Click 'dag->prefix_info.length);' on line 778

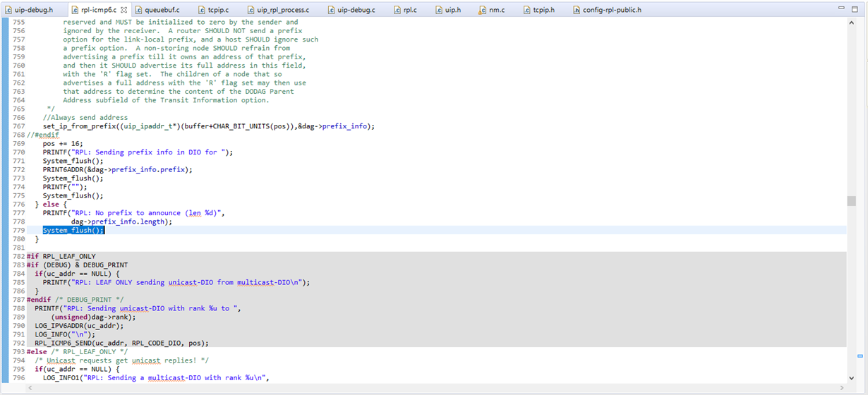pos(121,221)
